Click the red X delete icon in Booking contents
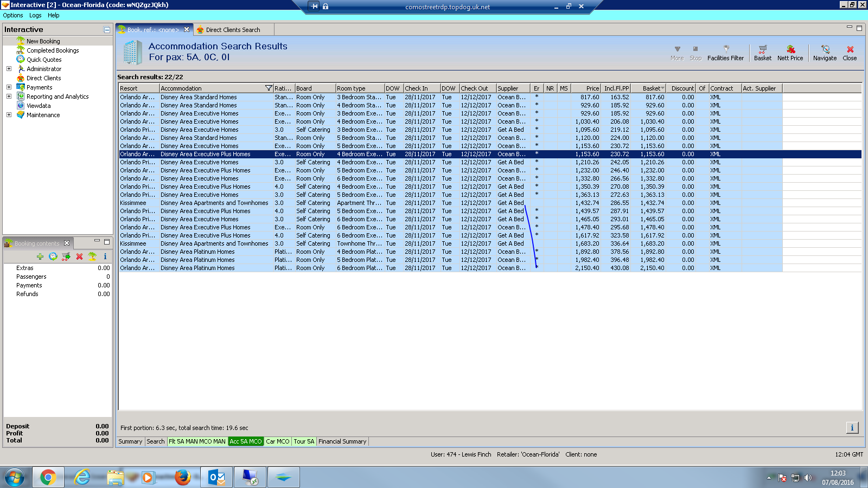Screen dimensions: 868x488 pos(79,256)
